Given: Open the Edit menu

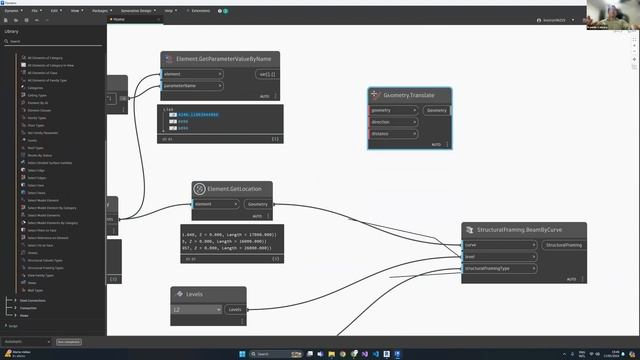Looking at the screenshot, I should pos(56,11).
